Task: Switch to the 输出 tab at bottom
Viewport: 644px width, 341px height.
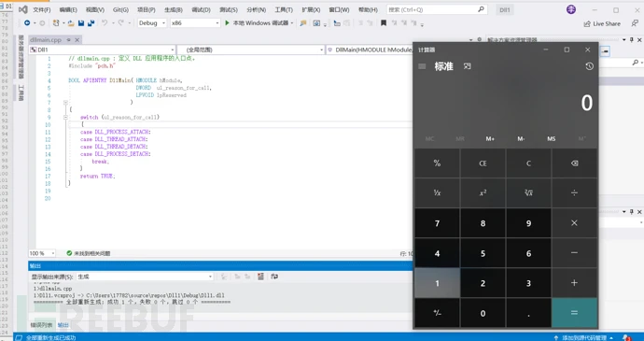Action: 63,325
